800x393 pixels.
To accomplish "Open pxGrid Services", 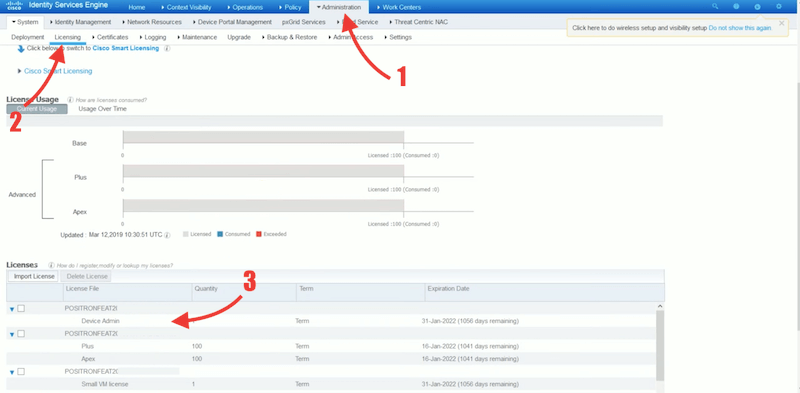I will (304, 22).
